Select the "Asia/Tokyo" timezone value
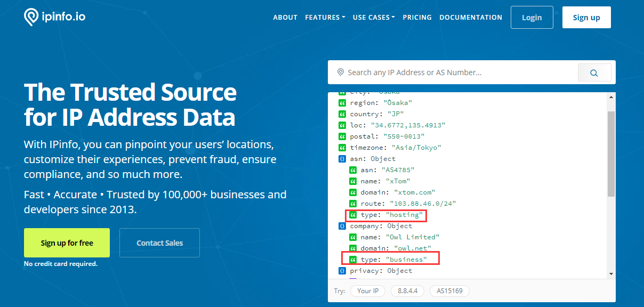This screenshot has width=644, height=307. [416, 148]
